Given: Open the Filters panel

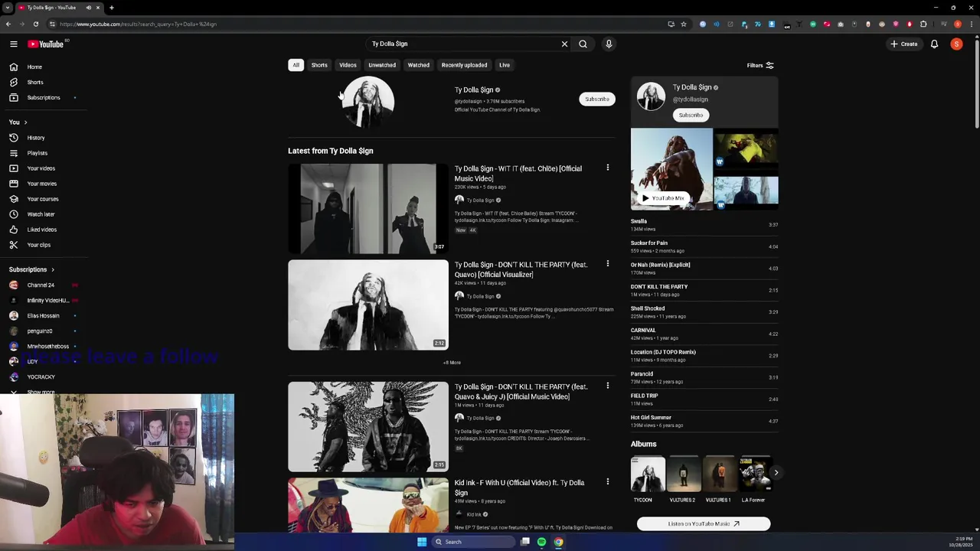Looking at the screenshot, I should click(x=760, y=66).
